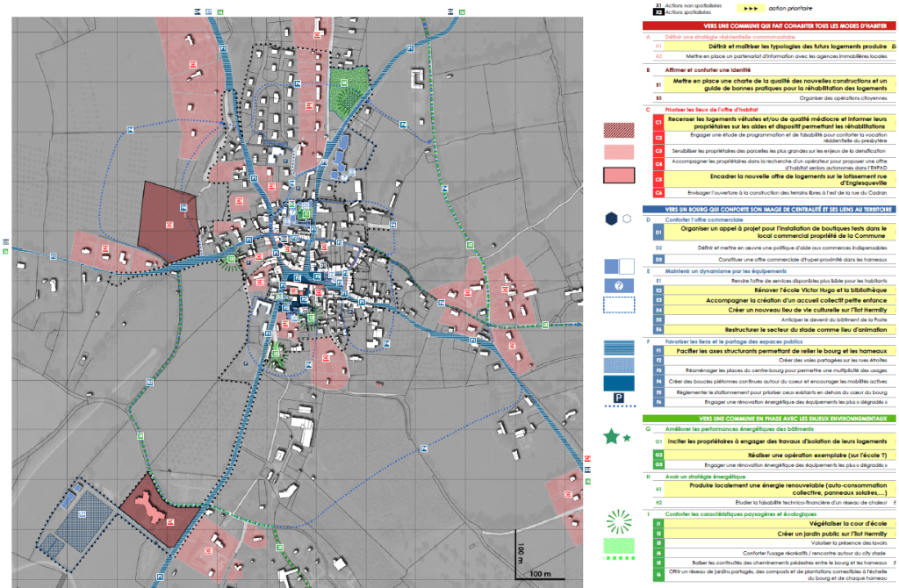Choose the light green dotted legend swatch
The image size is (899, 588).
pyautogui.click(x=619, y=548)
